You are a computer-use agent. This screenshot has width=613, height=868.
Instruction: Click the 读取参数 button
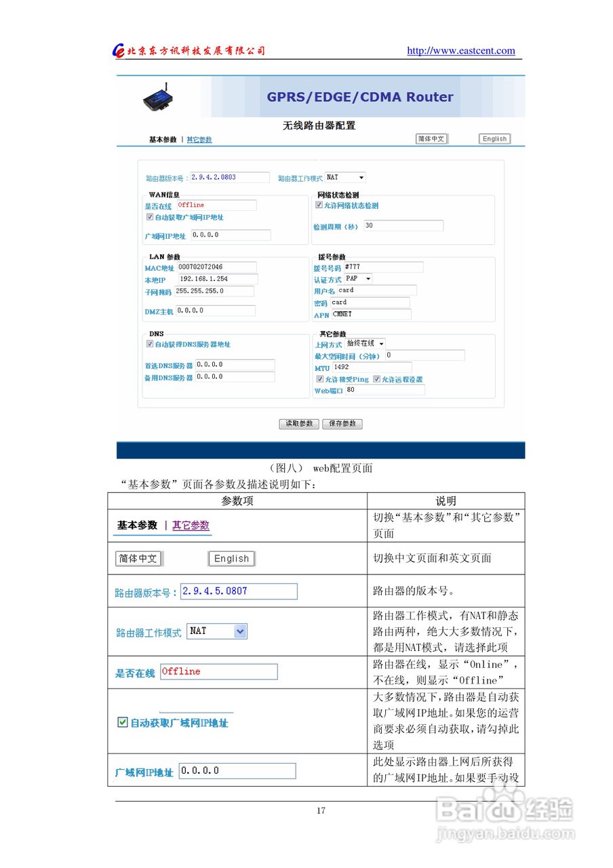[x=299, y=423]
